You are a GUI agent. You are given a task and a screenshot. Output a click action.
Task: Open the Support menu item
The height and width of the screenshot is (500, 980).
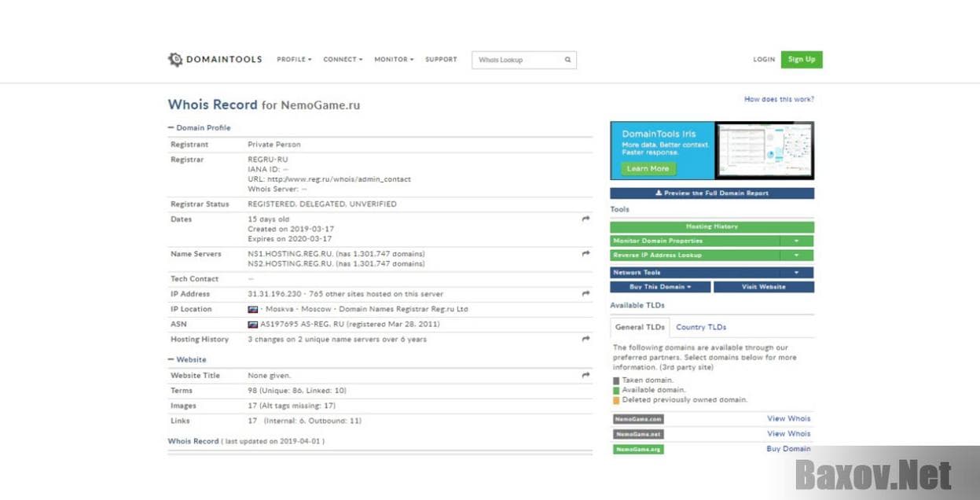pos(441,60)
